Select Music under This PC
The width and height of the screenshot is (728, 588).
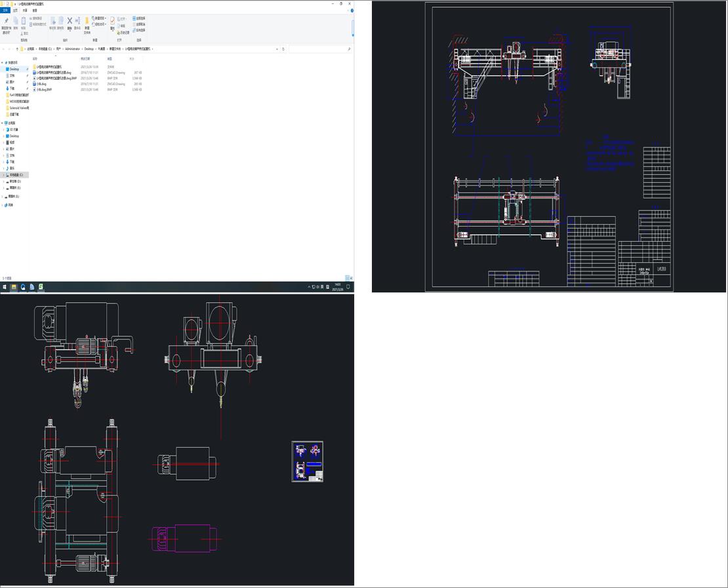tap(12, 168)
